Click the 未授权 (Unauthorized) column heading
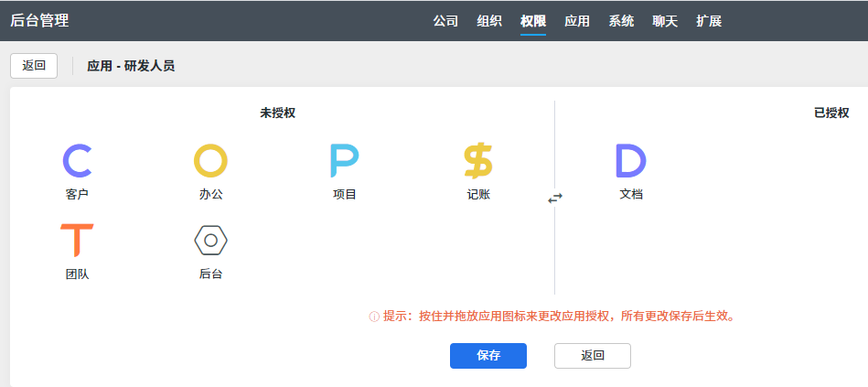 point(277,113)
